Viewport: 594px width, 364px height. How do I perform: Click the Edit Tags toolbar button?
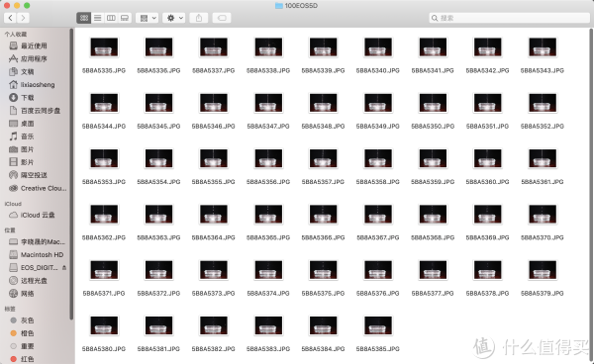(222, 18)
